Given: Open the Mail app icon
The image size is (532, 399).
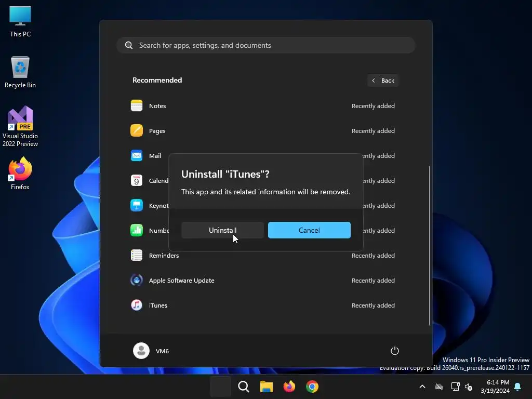Looking at the screenshot, I should click(x=137, y=156).
